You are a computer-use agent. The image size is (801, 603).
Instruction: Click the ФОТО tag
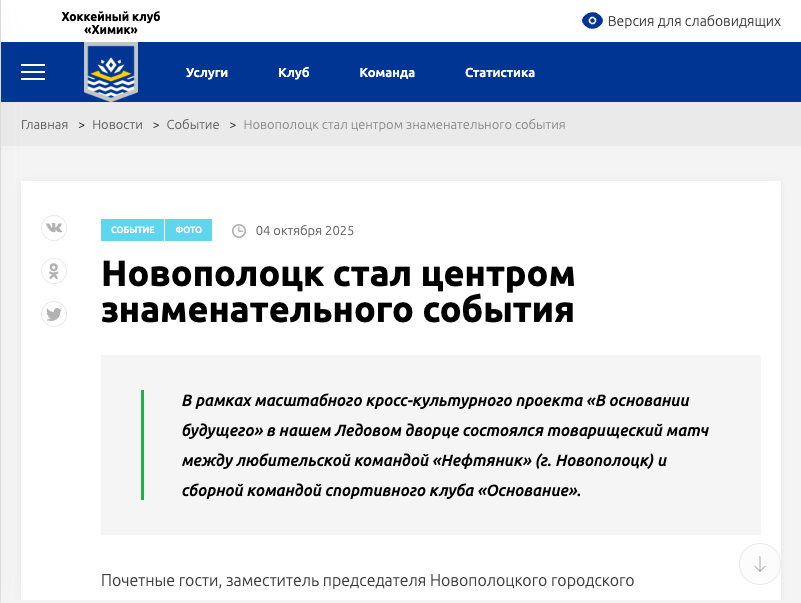tap(189, 230)
